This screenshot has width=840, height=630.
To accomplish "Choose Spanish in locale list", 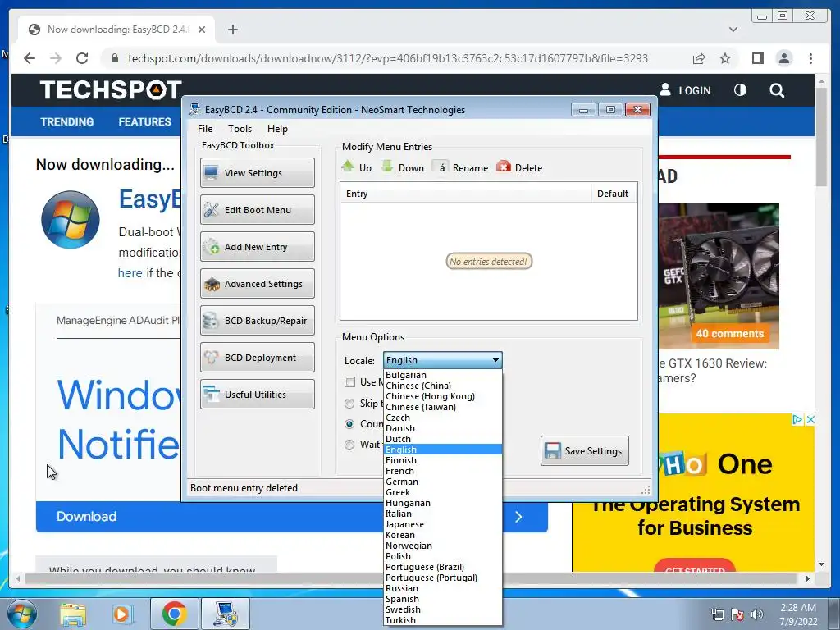I will pyautogui.click(x=442, y=599).
